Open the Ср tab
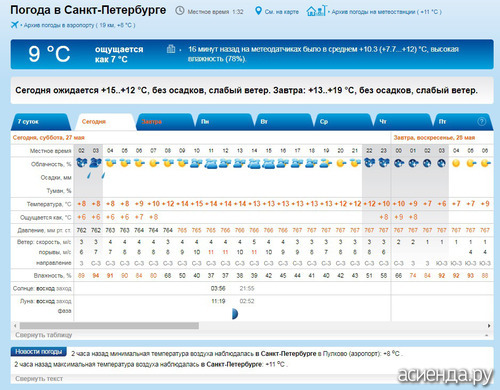The image size is (500, 390). point(343,122)
